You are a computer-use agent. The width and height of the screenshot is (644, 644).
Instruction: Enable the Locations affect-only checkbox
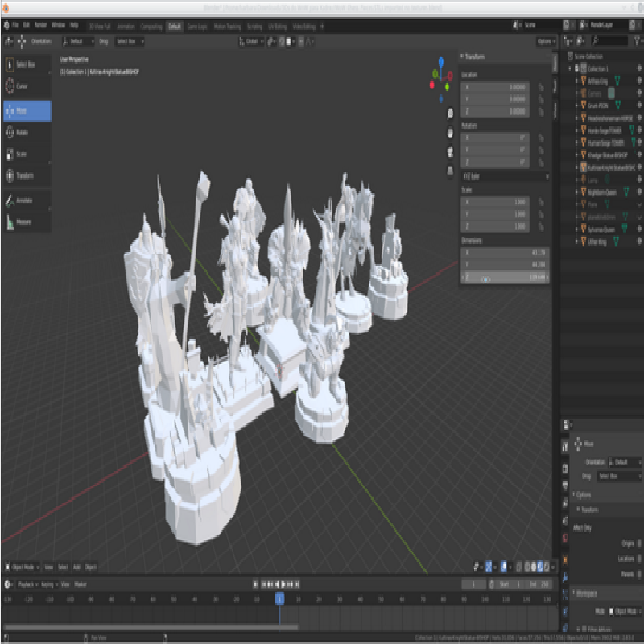pyautogui.click(x=639, y=559)
